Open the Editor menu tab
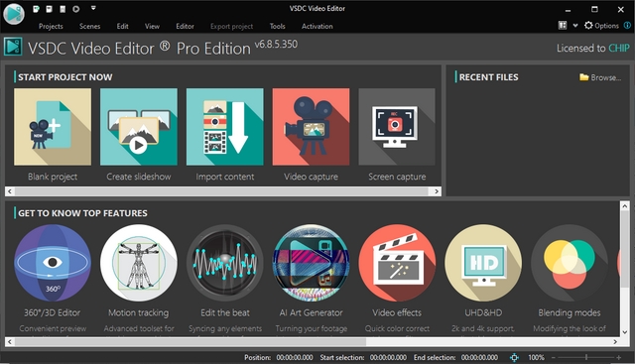 (x=185, y=27)
